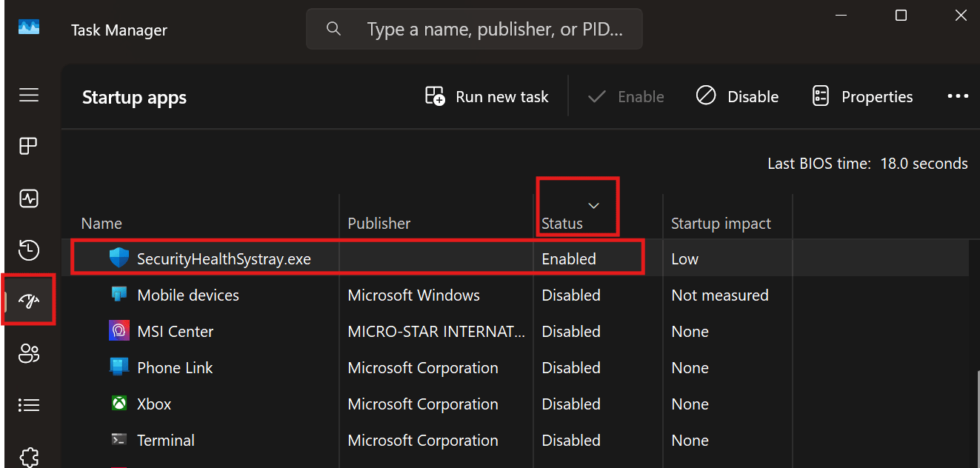Click the SecurityHealthSystray shield icon

pos(119,258)
